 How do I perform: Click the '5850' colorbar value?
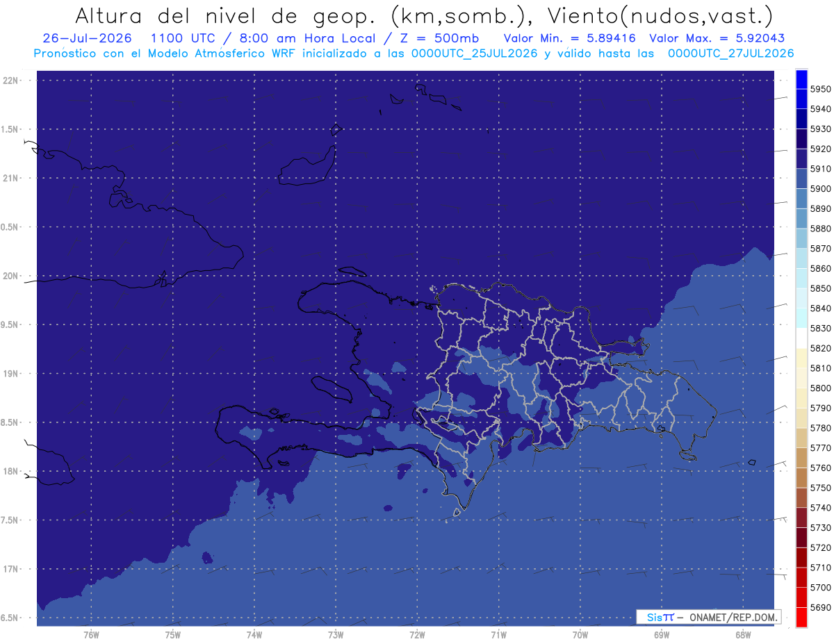coord(821,288)
